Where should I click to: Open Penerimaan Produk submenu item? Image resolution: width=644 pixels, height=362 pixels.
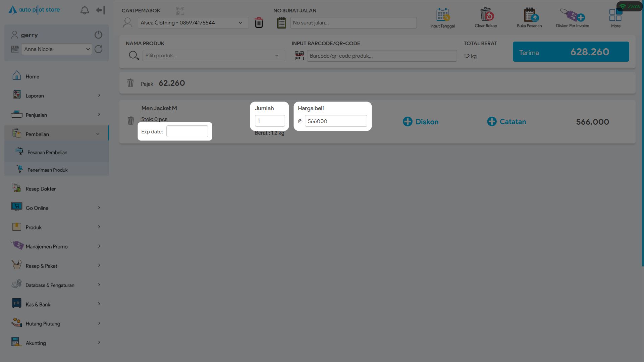click(x=48, y=170)
